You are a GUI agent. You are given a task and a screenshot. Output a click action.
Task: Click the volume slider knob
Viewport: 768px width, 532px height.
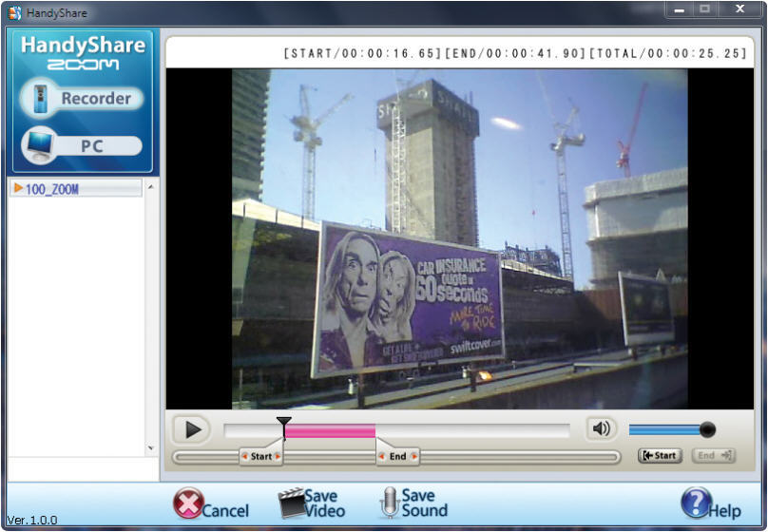(707, 429)
